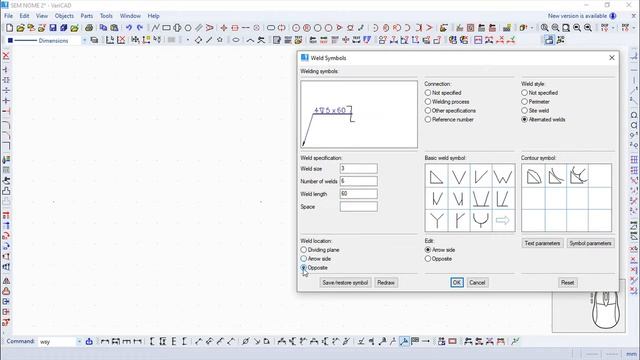Click the blue icon beside the Command field
The height and width of the screenshot is (360, 640).
pyautogui.click(x=89, y=342)
